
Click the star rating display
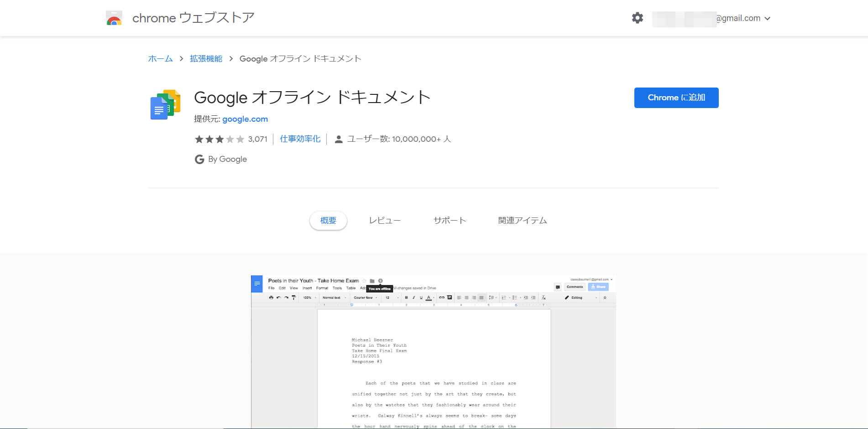point(220,139)
